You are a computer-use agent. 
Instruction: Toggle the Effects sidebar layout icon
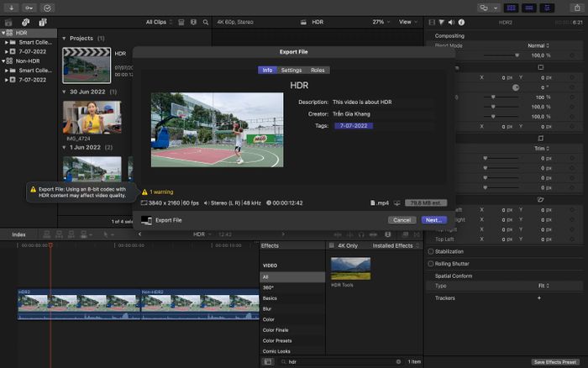click(268, 361)
